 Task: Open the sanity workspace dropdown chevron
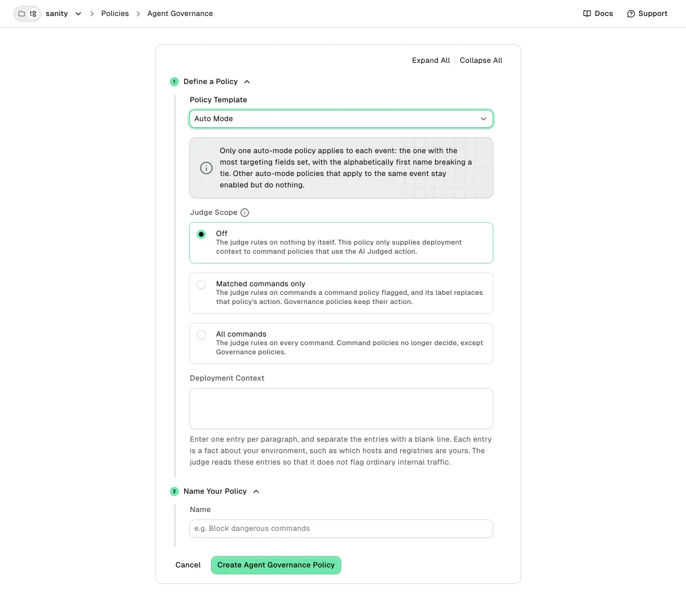click(78, 14)
